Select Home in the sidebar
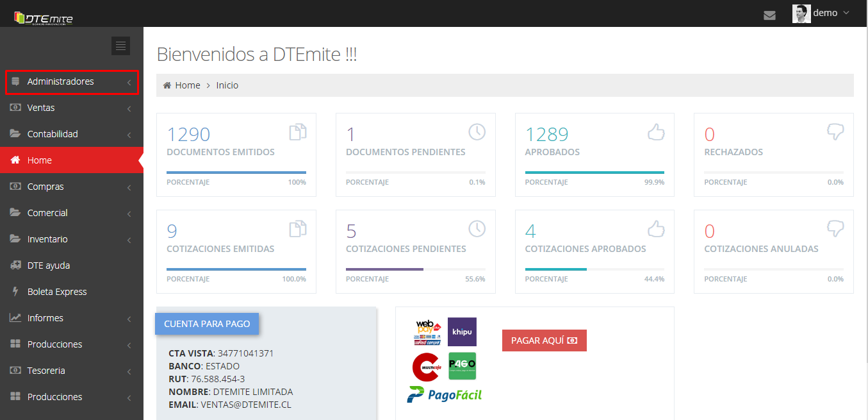The image size is (868, 420). click(72, 160)
